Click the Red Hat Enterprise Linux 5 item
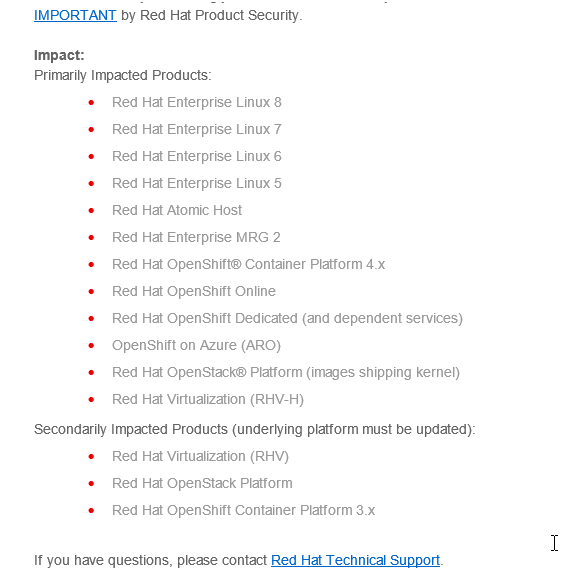The image size is (580, 574). coord(197,183)
